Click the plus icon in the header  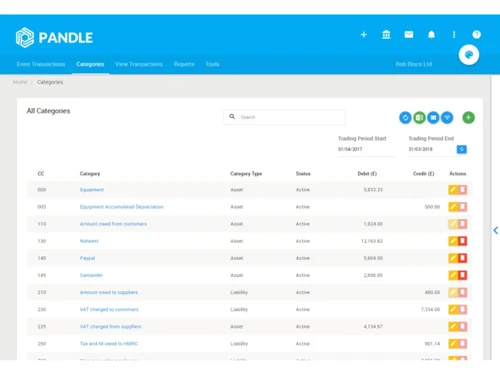[364, 35]
